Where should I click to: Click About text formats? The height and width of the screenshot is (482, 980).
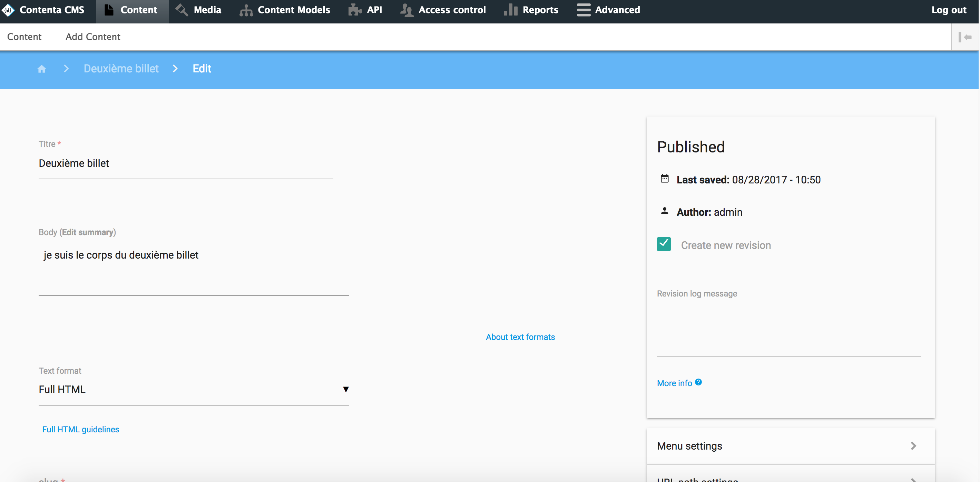tap(520, 337)
